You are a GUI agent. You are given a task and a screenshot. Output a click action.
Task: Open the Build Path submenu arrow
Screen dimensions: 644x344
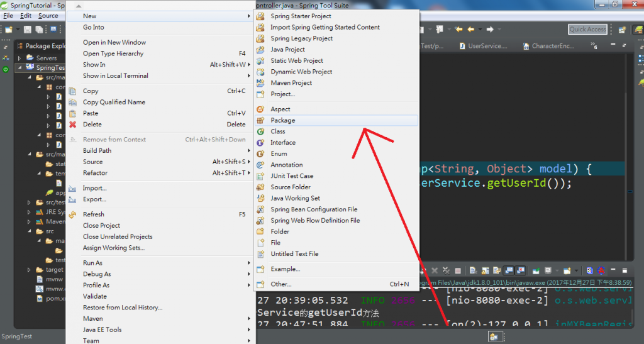(x=249, y=151)
